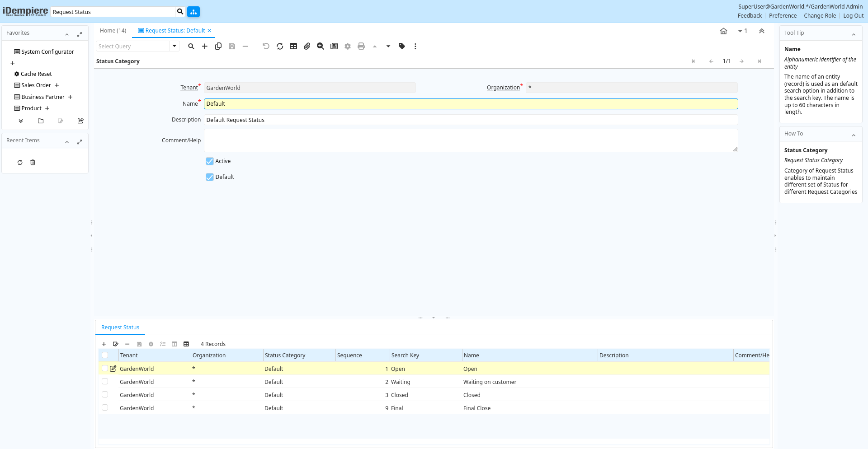
Task: Click the Refresh toolbar icon
Action: point(280,47)
